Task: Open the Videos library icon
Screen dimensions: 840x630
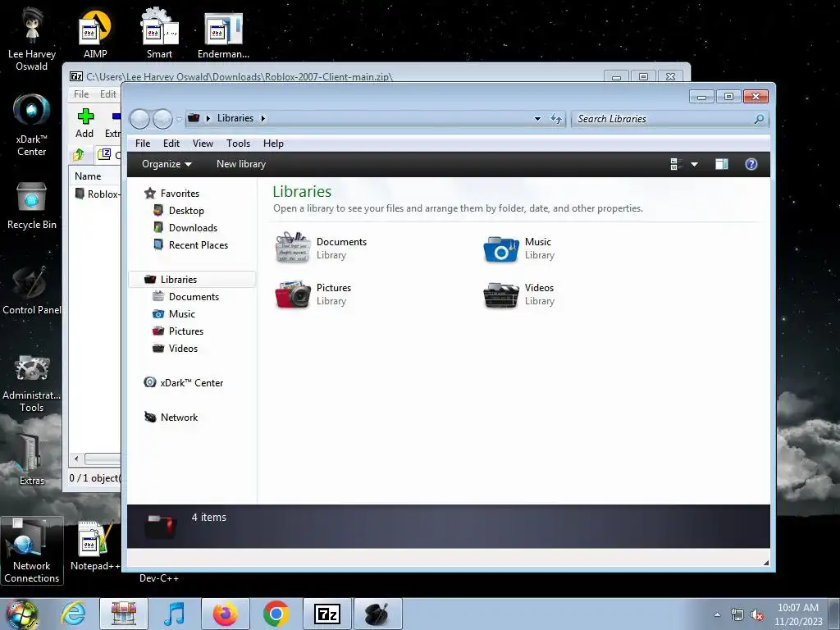Action: [501, 294]
